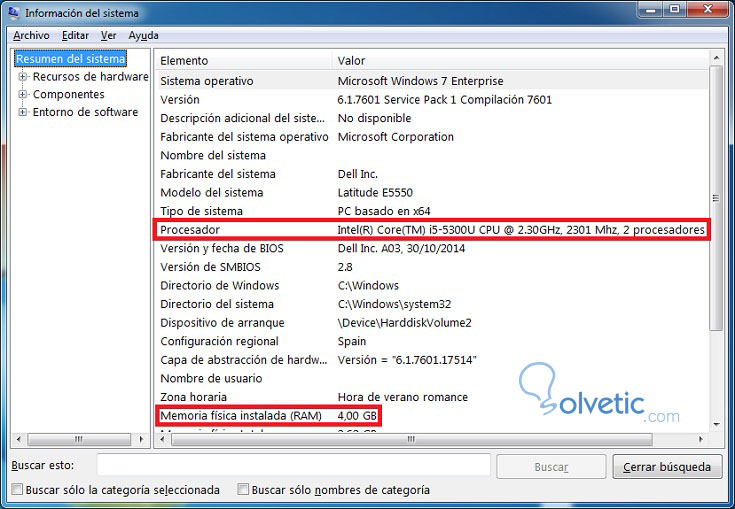Maximize the Información del sistema window
The height and width of the screenshot is (509, 735).
[675, 9]
